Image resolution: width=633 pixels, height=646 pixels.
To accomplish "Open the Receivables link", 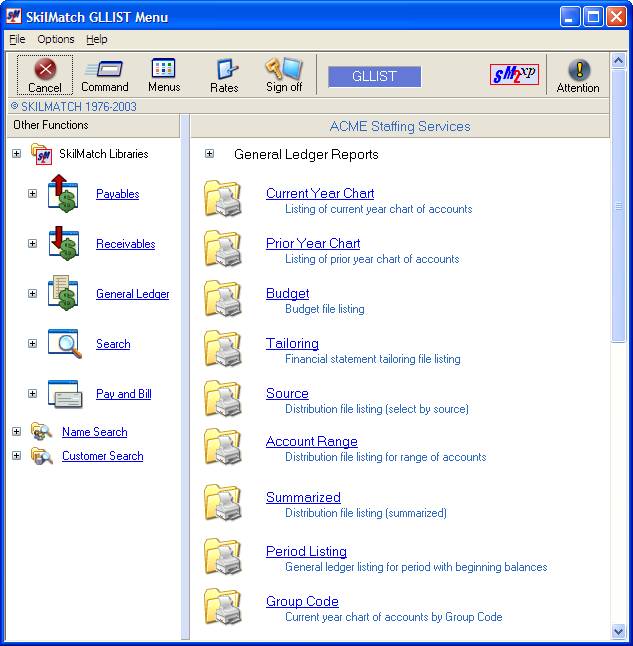I will point(126,243).
